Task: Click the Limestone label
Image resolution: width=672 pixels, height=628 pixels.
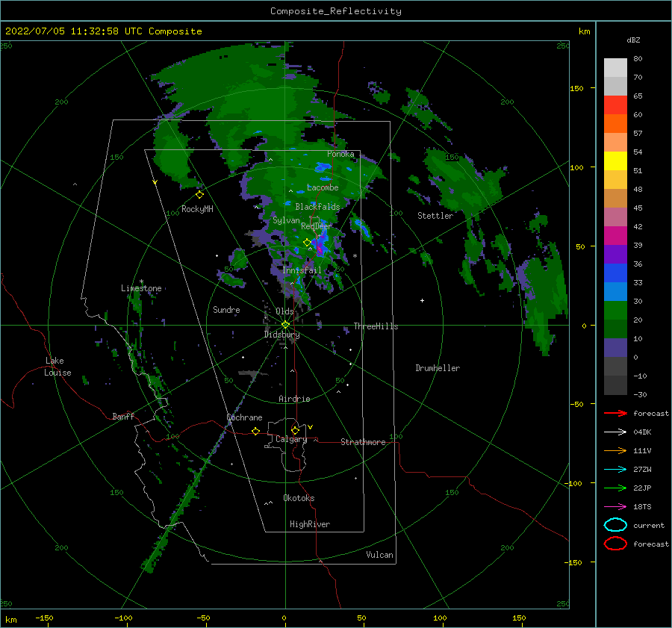Action: tap(141, 288)
